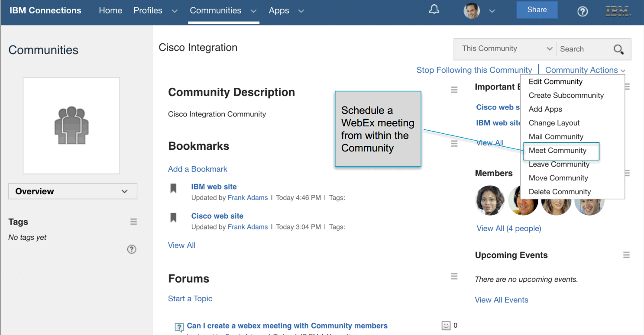This screenshot has width=644, height=335.
Task: Expand the user account chevron
Action: click(x=492, y=11)
